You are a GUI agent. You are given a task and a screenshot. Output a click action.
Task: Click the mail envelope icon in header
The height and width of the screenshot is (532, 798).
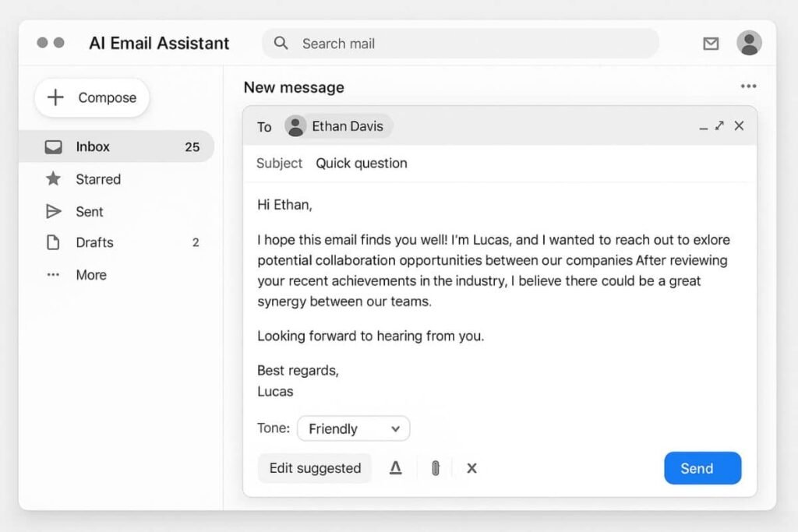[711, 44]
